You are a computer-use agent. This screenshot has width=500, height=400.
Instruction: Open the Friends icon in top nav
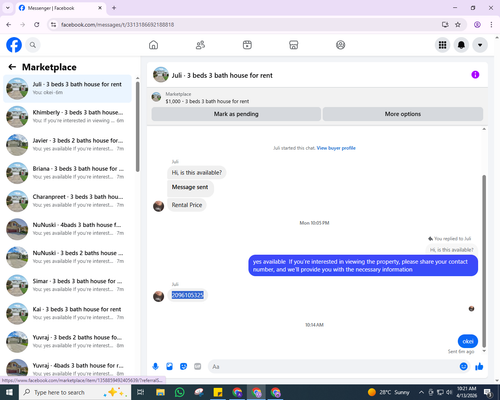coord(200,45)
